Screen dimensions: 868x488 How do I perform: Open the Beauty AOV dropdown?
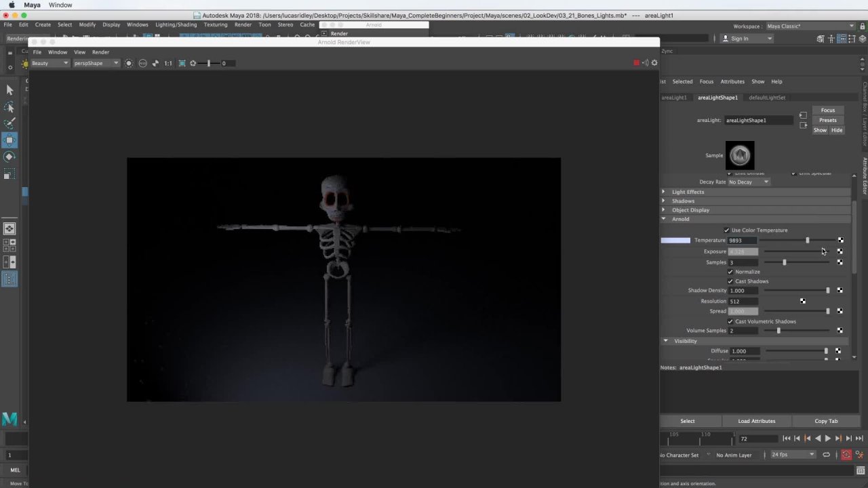(50, 63)
